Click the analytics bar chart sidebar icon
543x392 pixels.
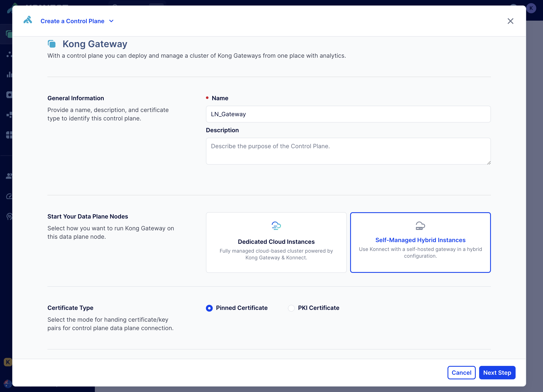pos(9,75)
